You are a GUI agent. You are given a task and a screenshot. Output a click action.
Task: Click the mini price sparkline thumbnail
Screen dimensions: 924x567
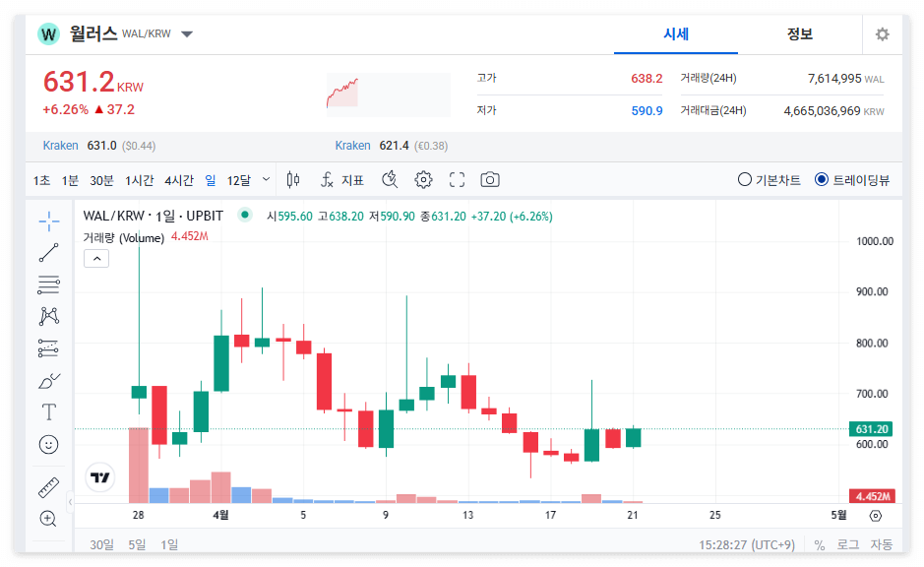pyautogui.click(x=389, y=94)
